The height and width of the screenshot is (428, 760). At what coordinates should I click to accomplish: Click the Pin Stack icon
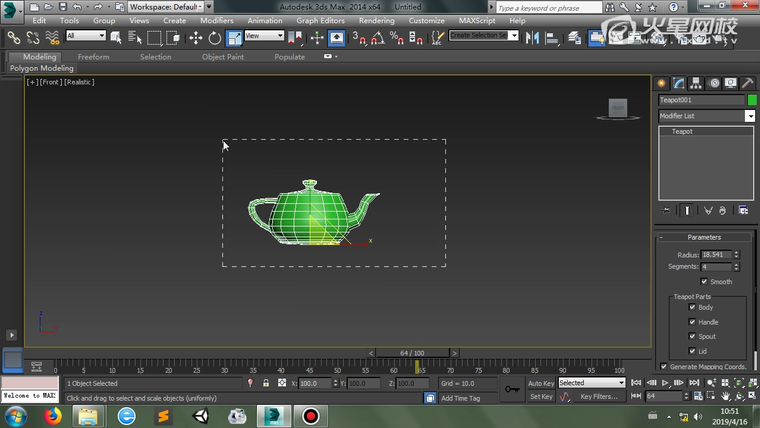(667, 210)
